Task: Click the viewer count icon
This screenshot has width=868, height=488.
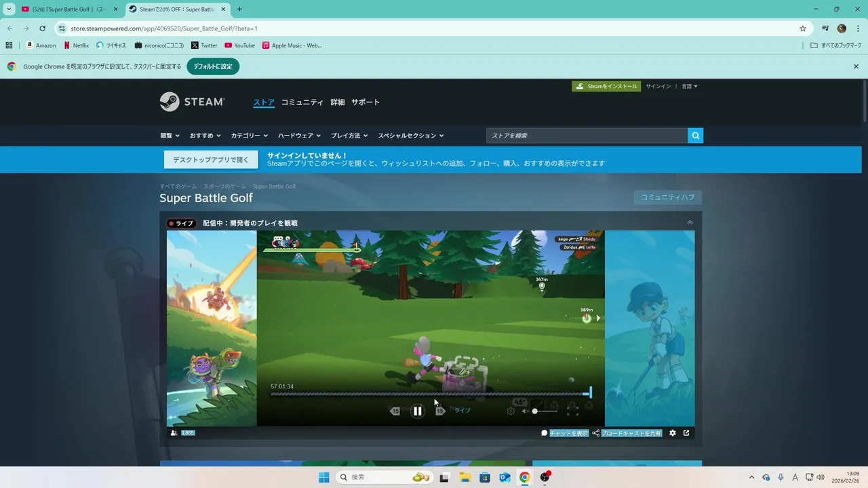Action: [174, 433]
